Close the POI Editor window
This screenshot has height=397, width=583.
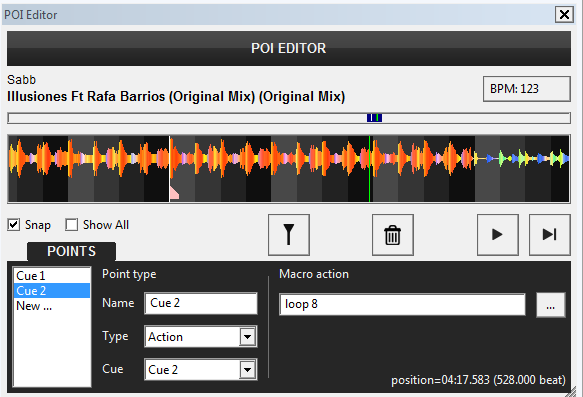point(564,15)
